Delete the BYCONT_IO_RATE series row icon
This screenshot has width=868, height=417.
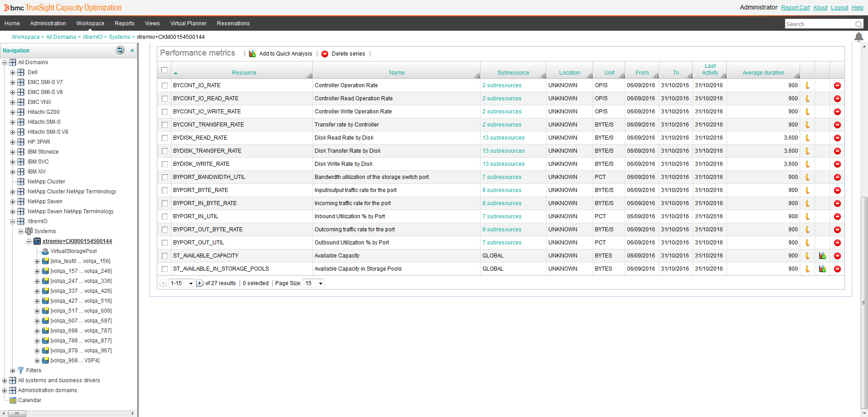click(x=837, y=85)
